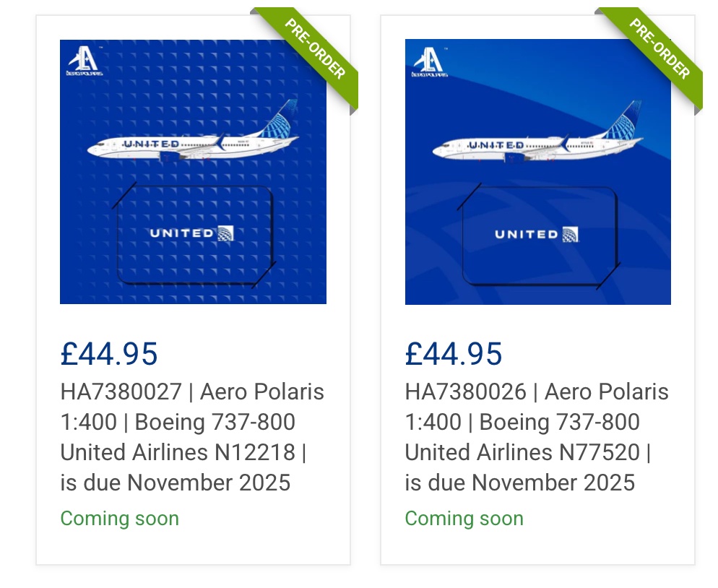
Task: Click PRE-ORDER ribbon on HA7380026 card
Action: click(x=660, y=49)
